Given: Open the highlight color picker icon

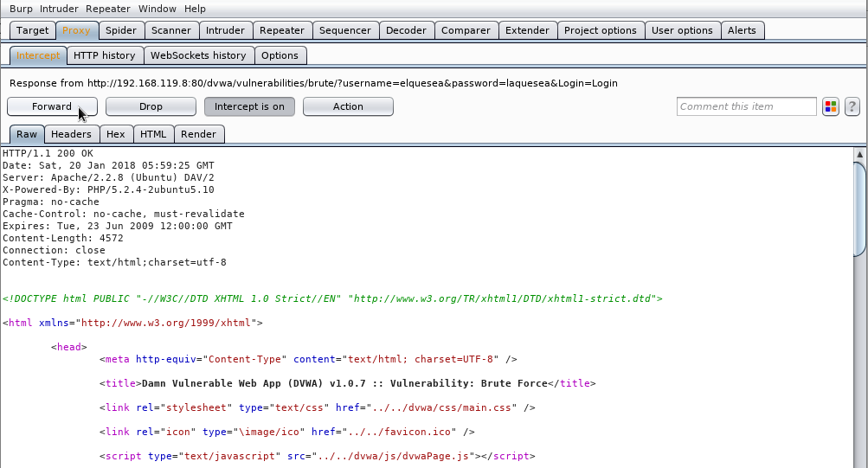Looking at the screenshot, I should coord(831,106).
